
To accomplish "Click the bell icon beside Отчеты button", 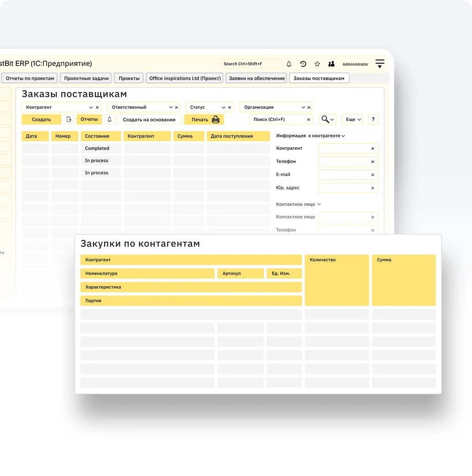I will pos(110,120).
